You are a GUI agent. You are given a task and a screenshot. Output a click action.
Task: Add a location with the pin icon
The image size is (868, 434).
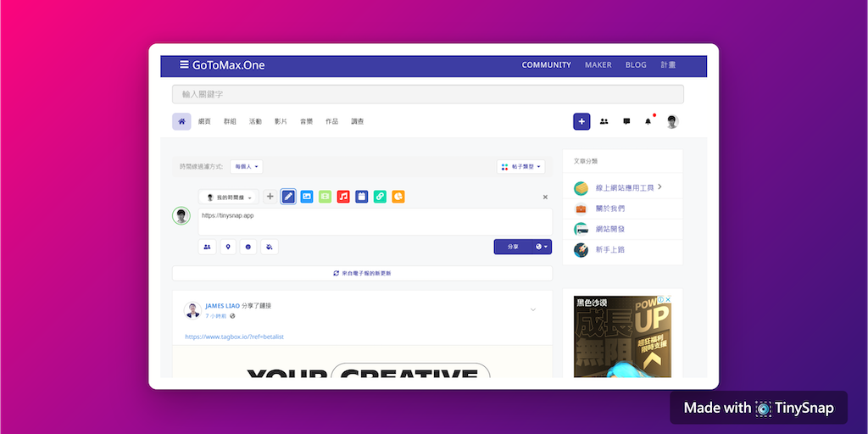(228, 247)
